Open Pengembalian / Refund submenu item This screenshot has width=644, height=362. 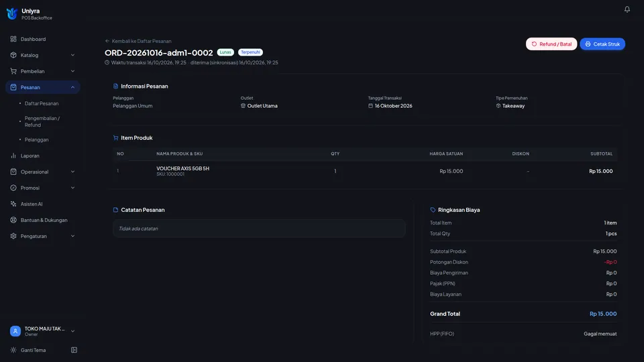(x=42, y=121)
